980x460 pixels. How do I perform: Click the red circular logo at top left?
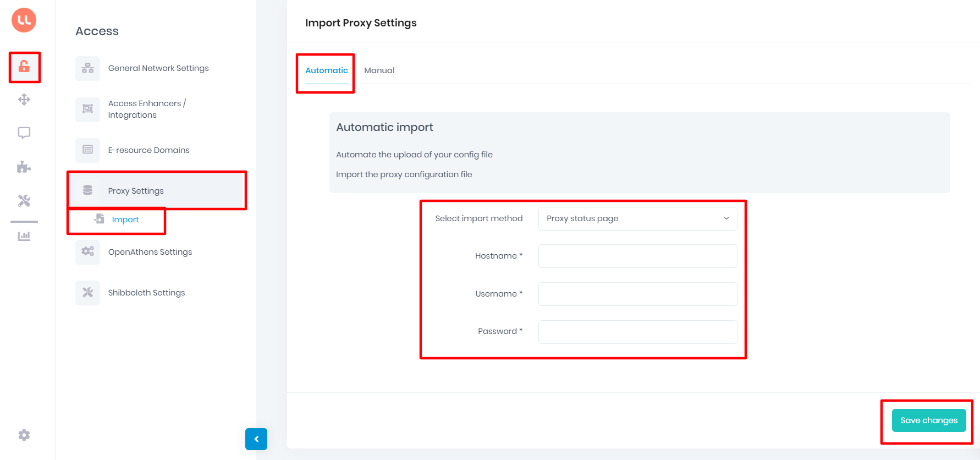point(23,20)
